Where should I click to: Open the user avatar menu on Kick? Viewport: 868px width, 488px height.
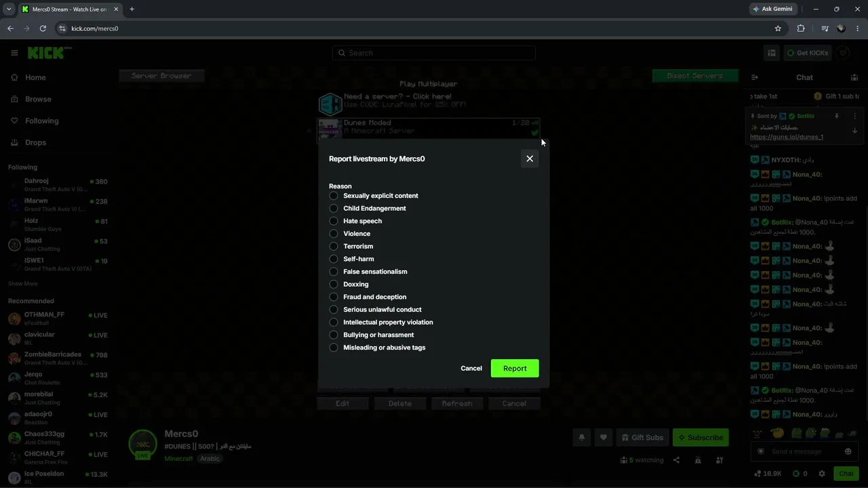point(844,53)
